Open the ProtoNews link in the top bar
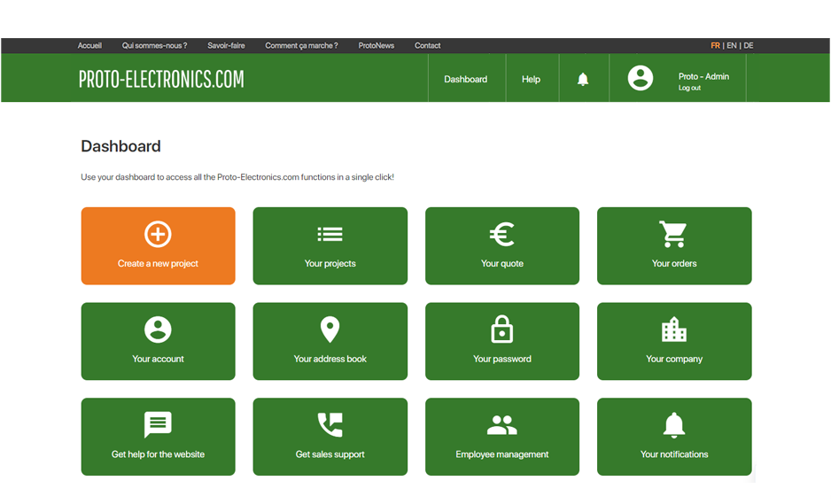The width and height of the screenshot is (831, 504). [376, 45]
